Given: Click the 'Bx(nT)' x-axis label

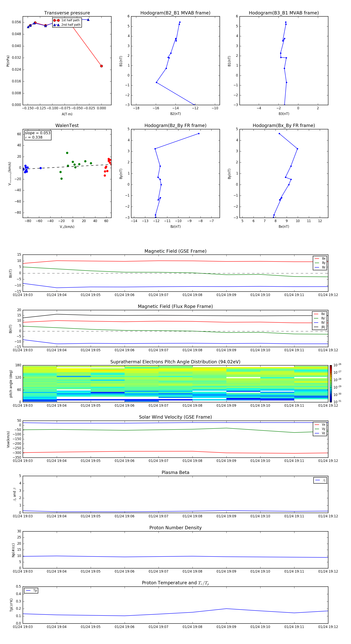Looking at the screenshot, I should [284, 227].
